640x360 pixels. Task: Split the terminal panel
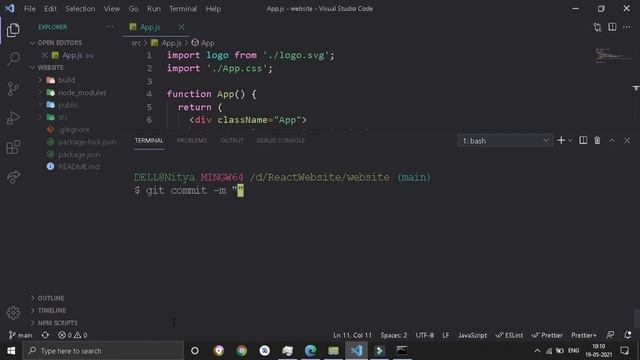coord(583,140)
